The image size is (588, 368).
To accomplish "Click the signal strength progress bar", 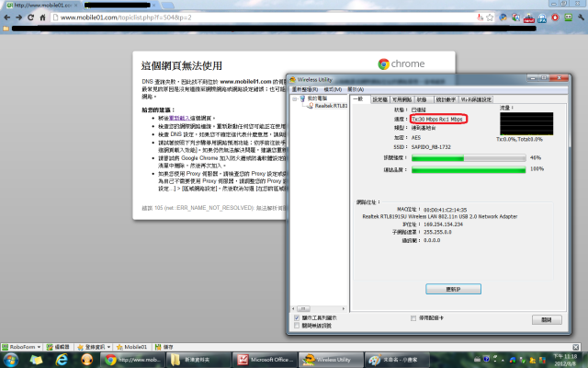I will (469, 158).
